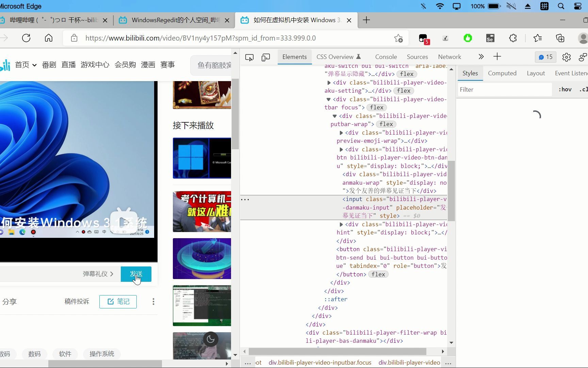This screenshot has height=368, width=588.
Task: Open the selected node's three-dot menu
Action: [245, 199]
